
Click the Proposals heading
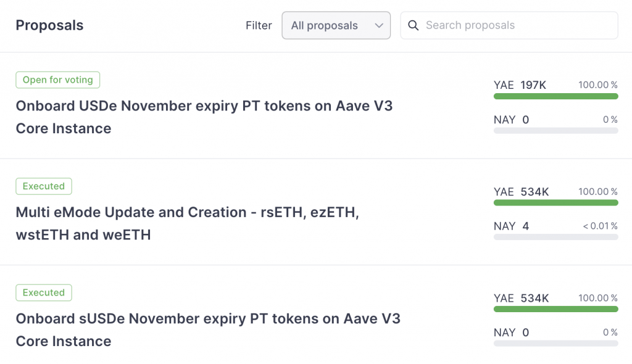click(49, 25)
